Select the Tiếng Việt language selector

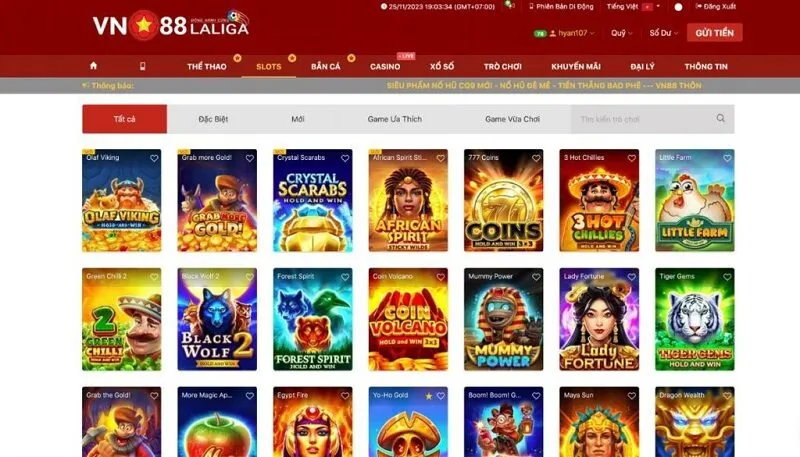click(x=633, y=7)
